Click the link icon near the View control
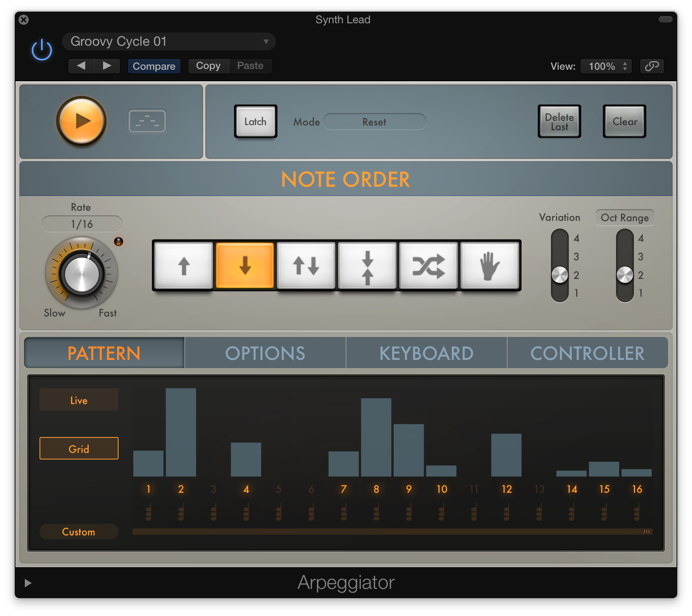This screenshot has height=616, width=692. pos(651,66)
